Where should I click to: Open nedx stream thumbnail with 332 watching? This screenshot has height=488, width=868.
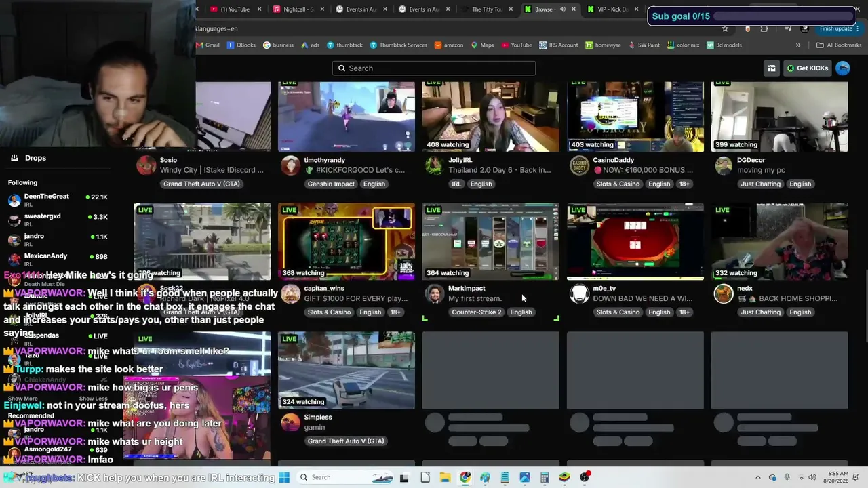[779, 241]
